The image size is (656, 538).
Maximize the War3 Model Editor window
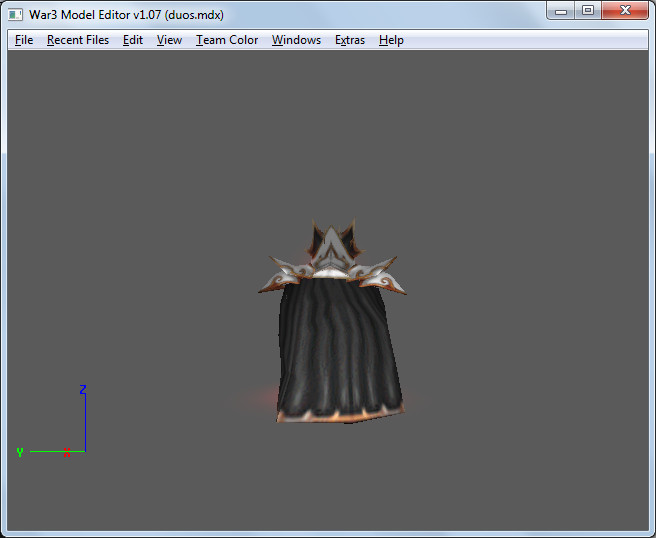click(x=588, y=11)
